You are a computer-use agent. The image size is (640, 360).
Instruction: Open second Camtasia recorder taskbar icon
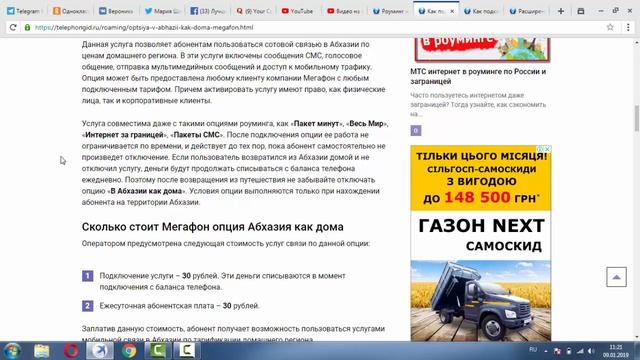point(187,351)
